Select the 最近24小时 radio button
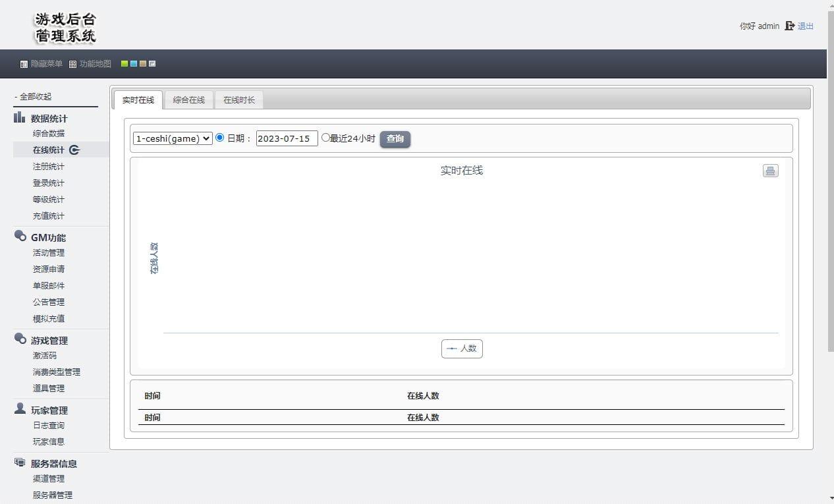The height and width of the screenshot is (504, 834). (x=325, y=138)
